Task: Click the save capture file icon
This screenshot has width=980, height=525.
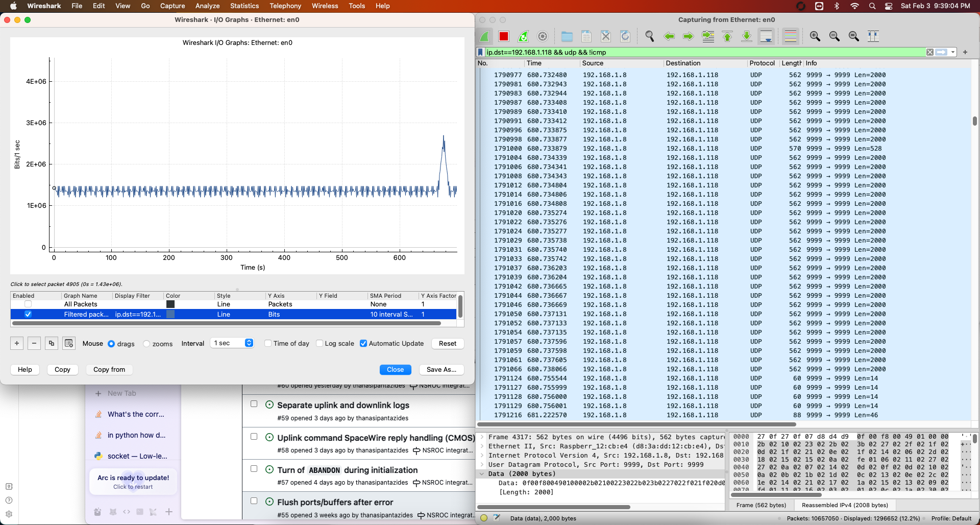Action: pyautogui.click(x=586, y=36)
